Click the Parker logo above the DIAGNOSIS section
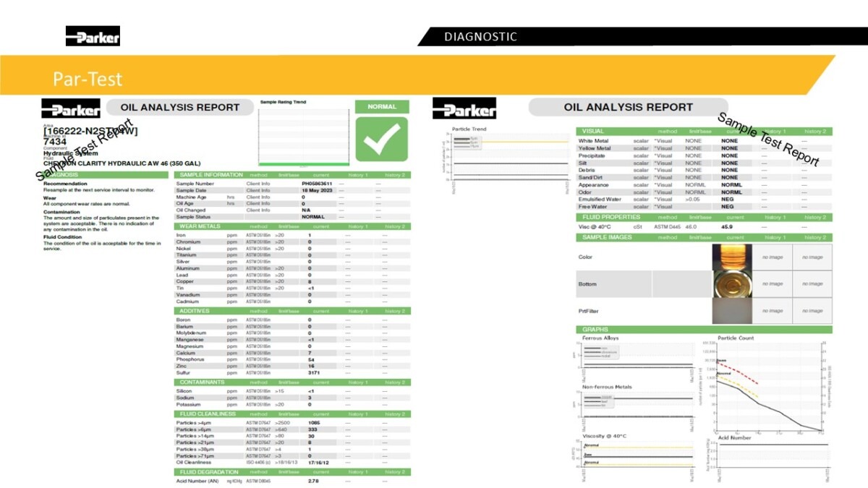 pyautogui.click(x=71, y=108)
